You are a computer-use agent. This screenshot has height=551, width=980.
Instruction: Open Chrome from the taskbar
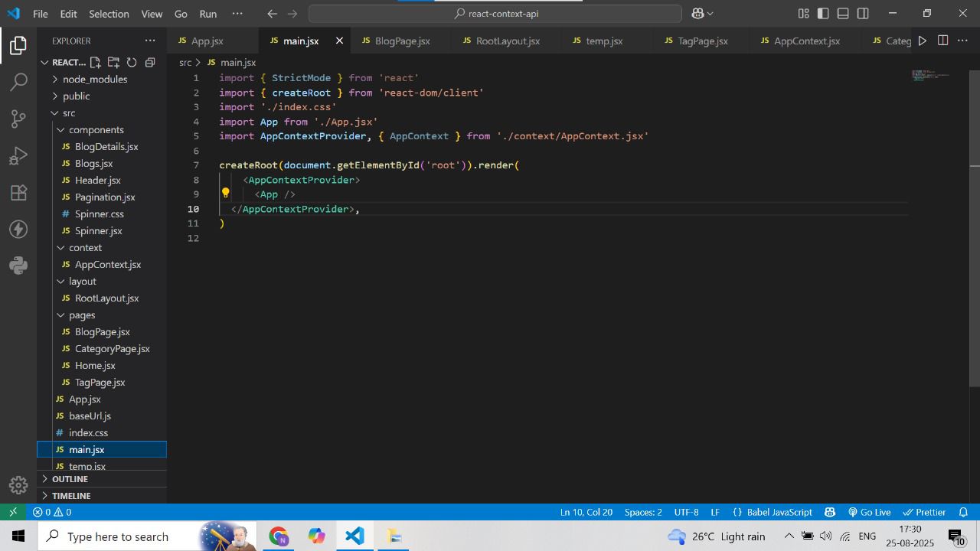278,536
